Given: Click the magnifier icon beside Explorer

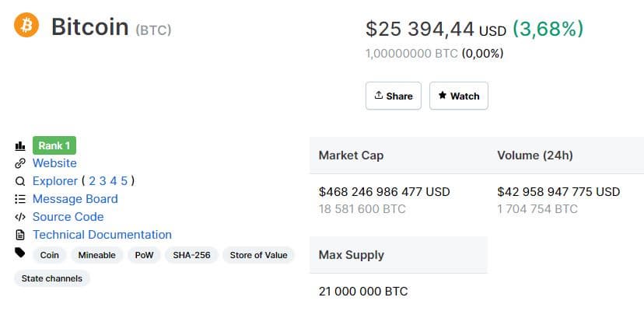Looking at the screenshot, I should 20,181.
